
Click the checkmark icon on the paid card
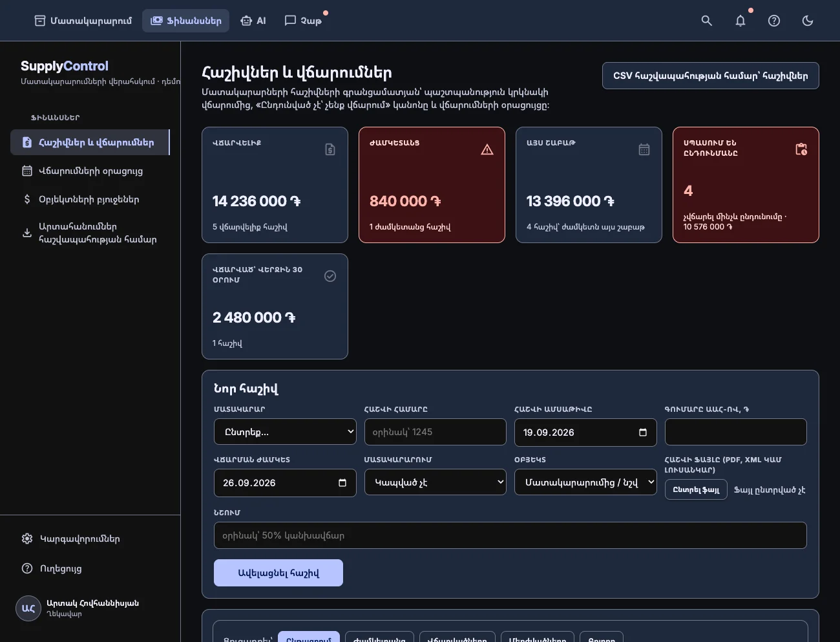[x=330, y=276]
